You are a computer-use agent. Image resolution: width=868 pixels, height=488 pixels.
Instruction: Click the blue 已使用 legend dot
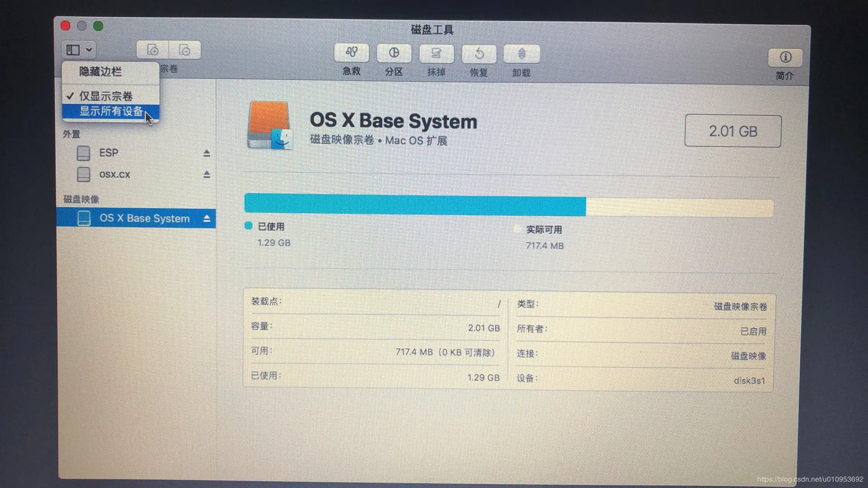click(248, 225)
